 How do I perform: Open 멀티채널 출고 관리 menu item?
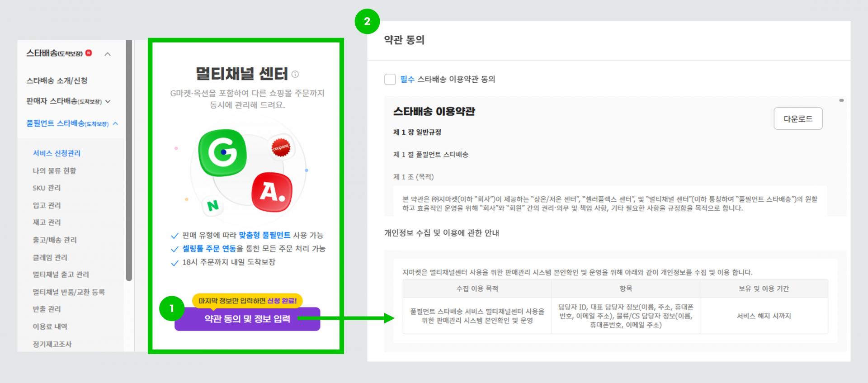click(x=61, y=274)
